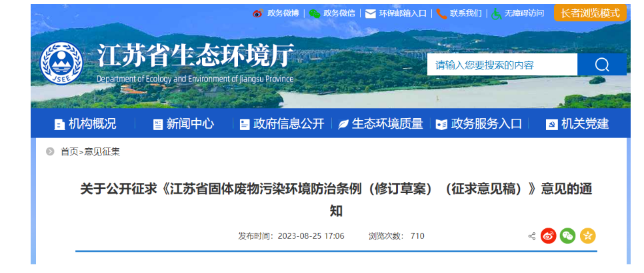Expand the 政府信息公开 menu item
Viewport: 644px width, 273px height.
tap(281, 124)
